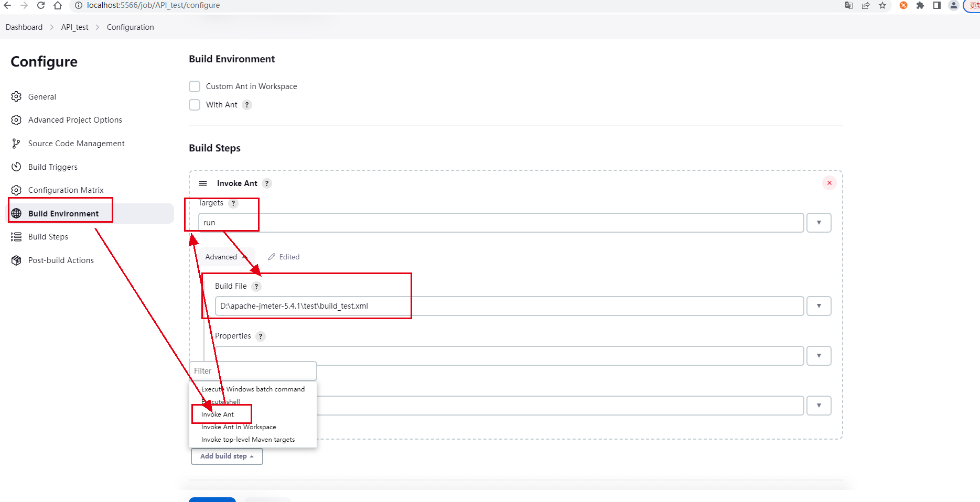This screenshot has height=502, width=980.
Task: Click the Properties input field
Action: pos(509,356)
